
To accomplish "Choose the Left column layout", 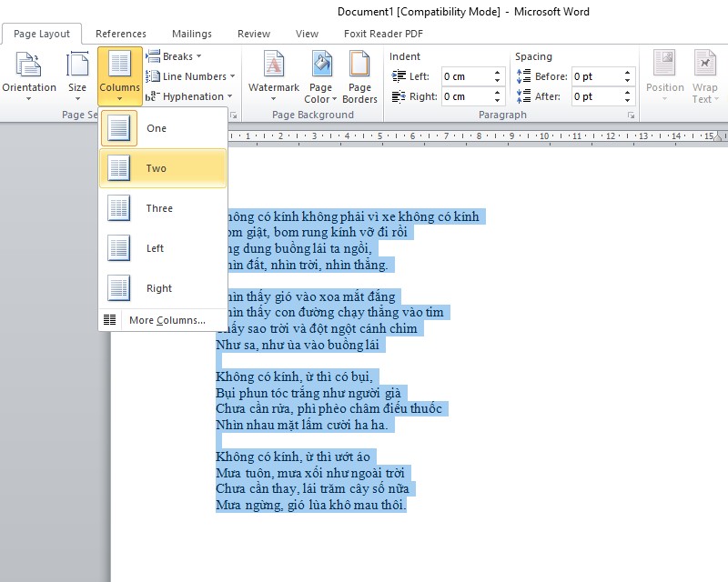I will pos(163,248).
